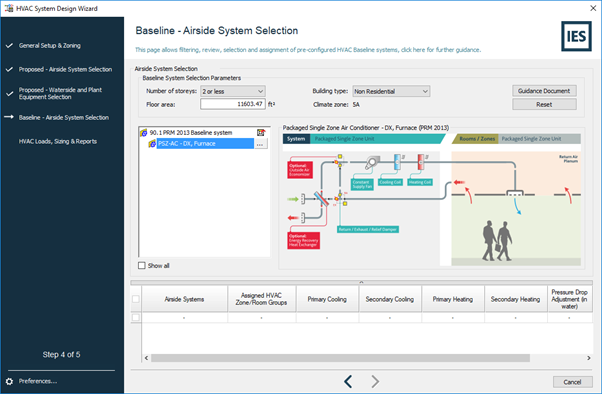Screen dimensions: 602x394
Task: Select 90.1 PRM 2013 Baseline system item
Action: click(x=191, y=133)
